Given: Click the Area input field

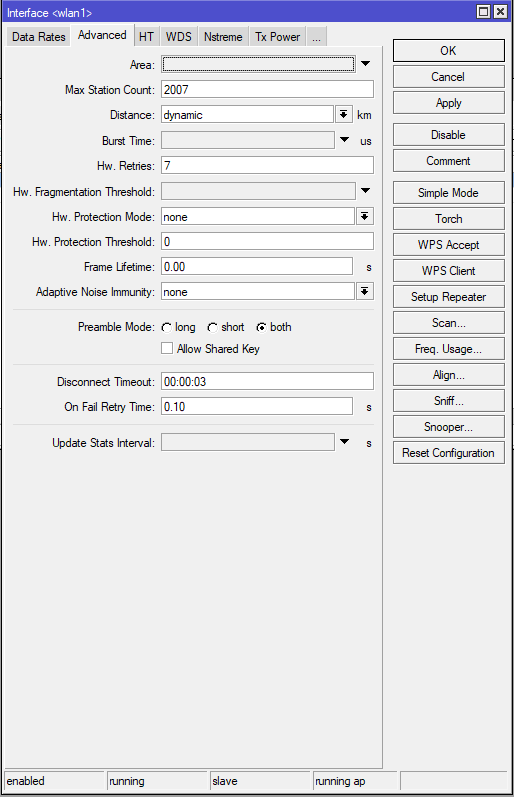Looking at the screenshot, I should tap(258, 64).
